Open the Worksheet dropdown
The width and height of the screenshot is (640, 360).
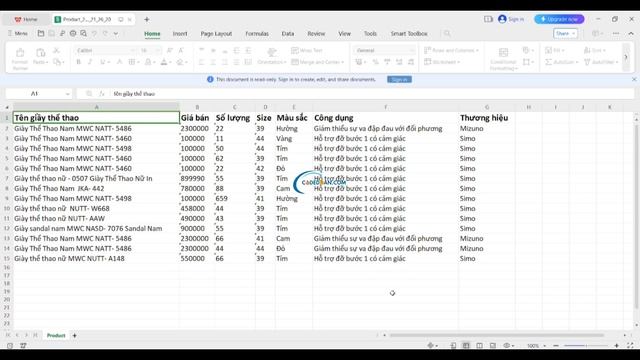point(442,62)
